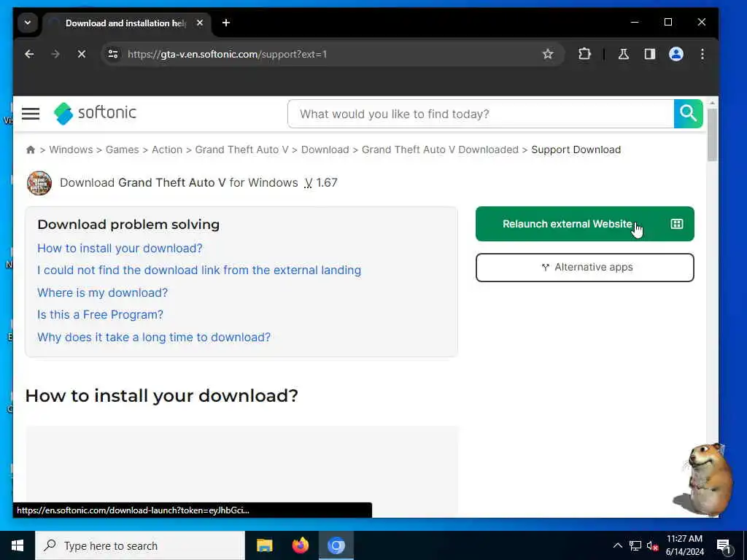Click the address bar URL
747x560 pixels.
(x=228, y=54)
